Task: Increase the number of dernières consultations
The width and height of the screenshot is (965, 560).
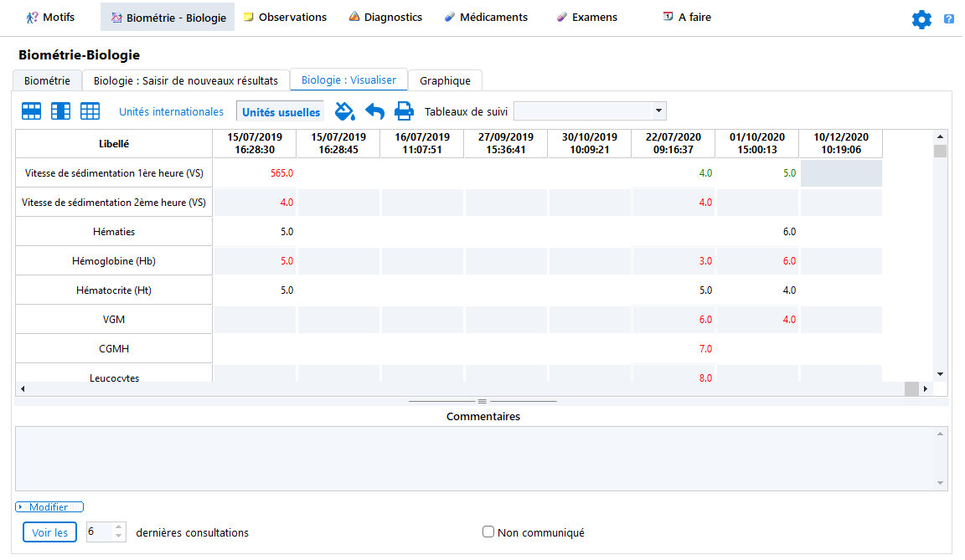Action: (118, 527)
